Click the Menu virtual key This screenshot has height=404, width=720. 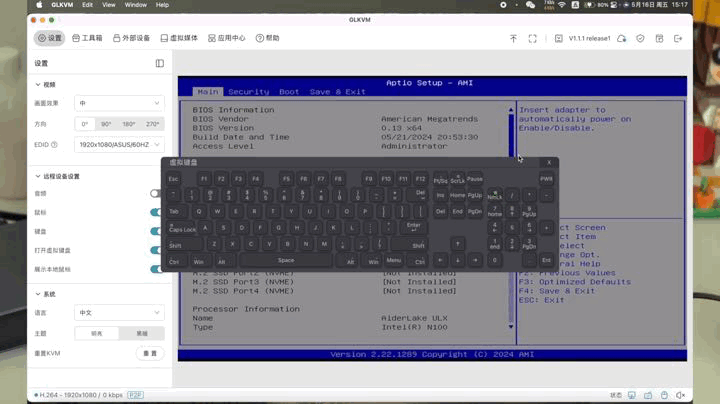tap(394, 261)
